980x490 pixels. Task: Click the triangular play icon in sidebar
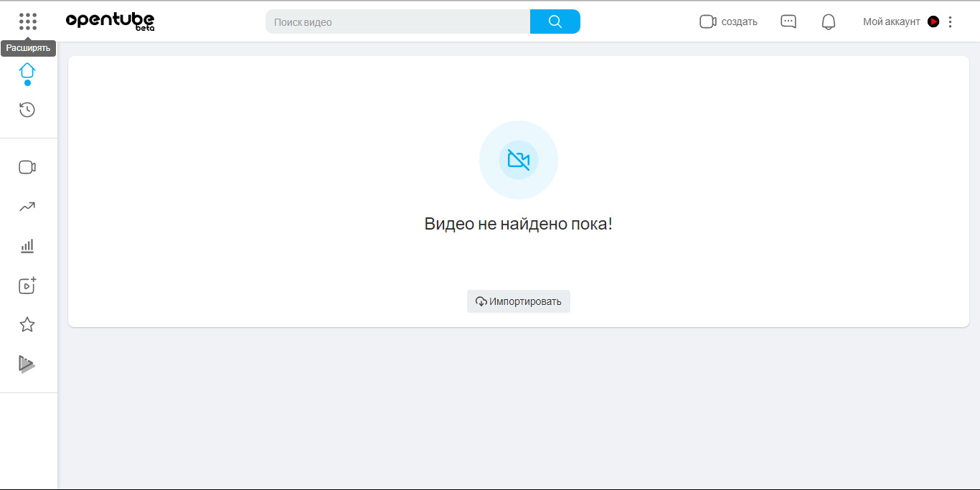pyautogui.click(x=27, y=364)
